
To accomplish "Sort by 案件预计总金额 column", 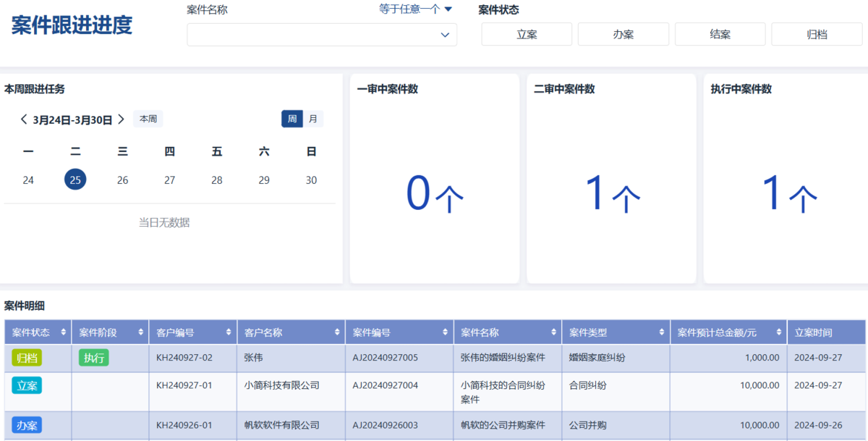I will 779,333.
